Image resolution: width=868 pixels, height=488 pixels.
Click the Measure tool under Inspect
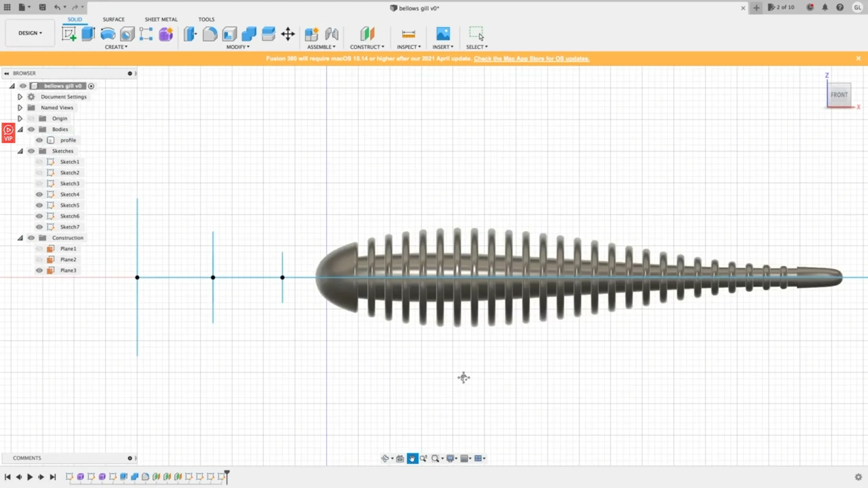point(408,34)
